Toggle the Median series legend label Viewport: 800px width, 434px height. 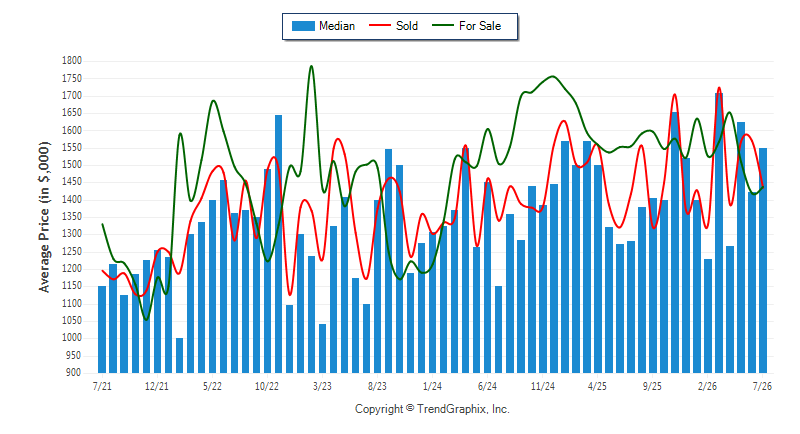click(x=337, y=26)
